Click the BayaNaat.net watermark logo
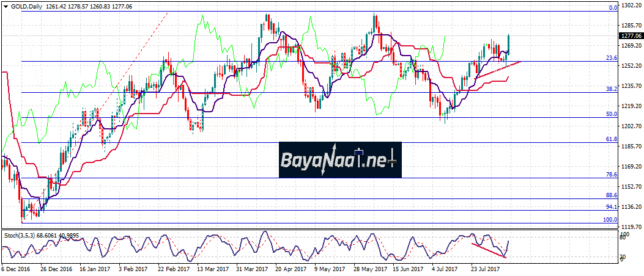 pyautogui.click(x=339, y=160)
